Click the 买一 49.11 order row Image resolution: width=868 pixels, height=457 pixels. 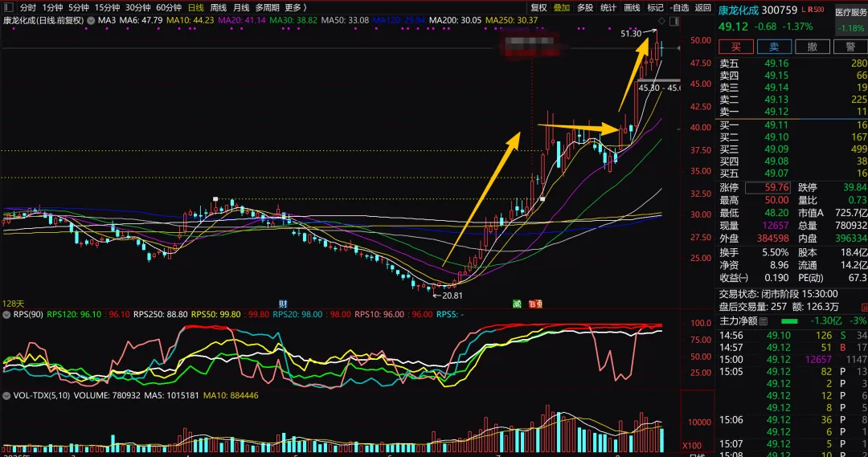point(792,125)
